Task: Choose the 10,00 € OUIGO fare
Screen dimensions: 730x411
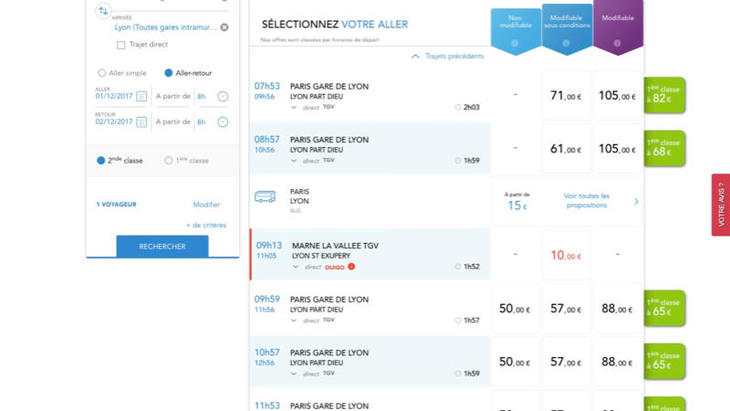Action: 565,255
